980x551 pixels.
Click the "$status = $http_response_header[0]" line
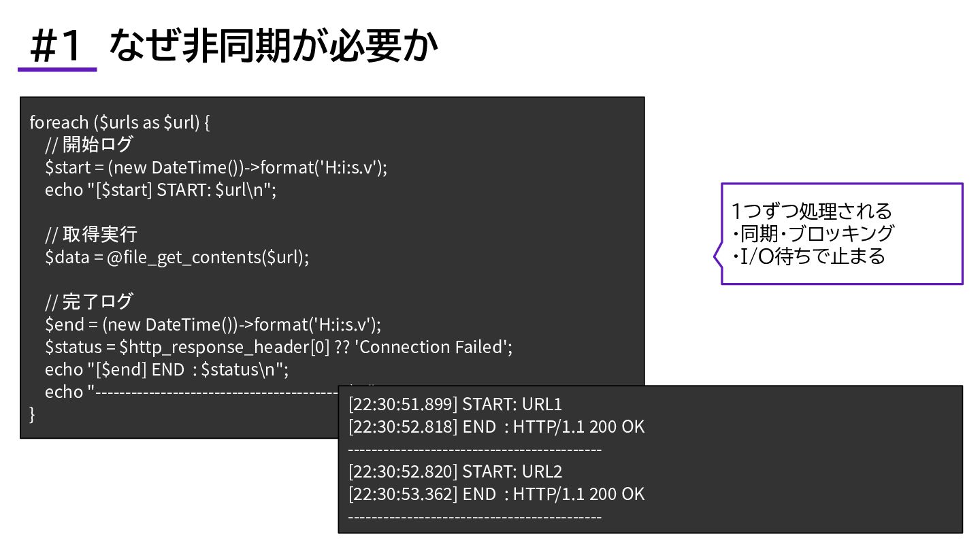278,347
